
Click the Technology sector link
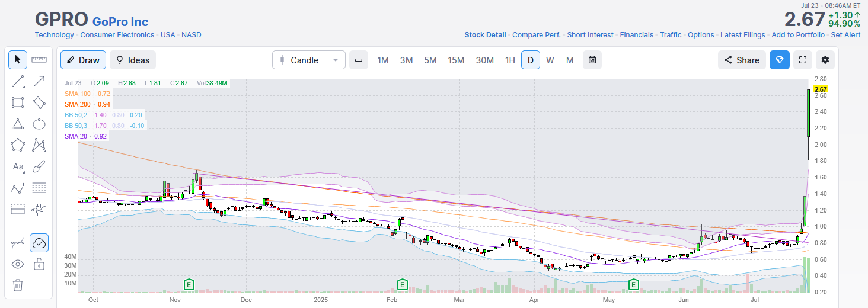(55, 35)
